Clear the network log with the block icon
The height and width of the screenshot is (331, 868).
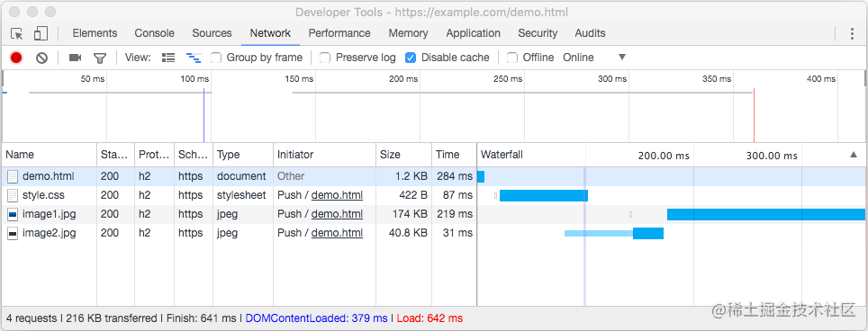point(41,58)
